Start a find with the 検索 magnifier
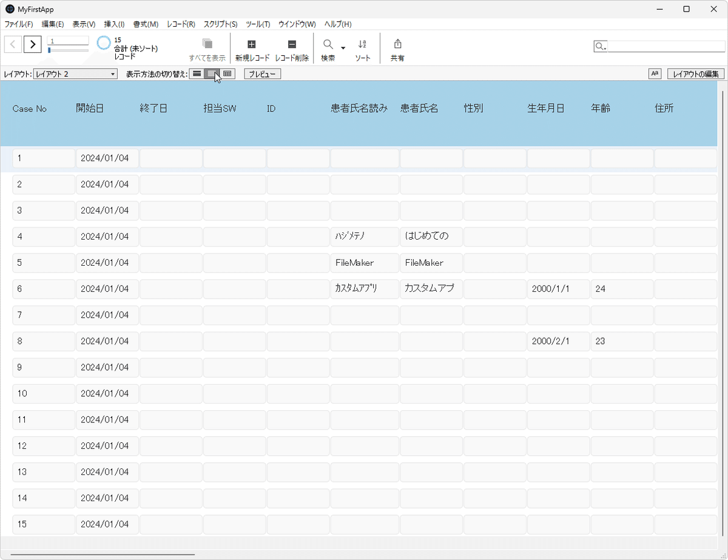The height and width of the screenshot is (560, 728). point(328,44)
